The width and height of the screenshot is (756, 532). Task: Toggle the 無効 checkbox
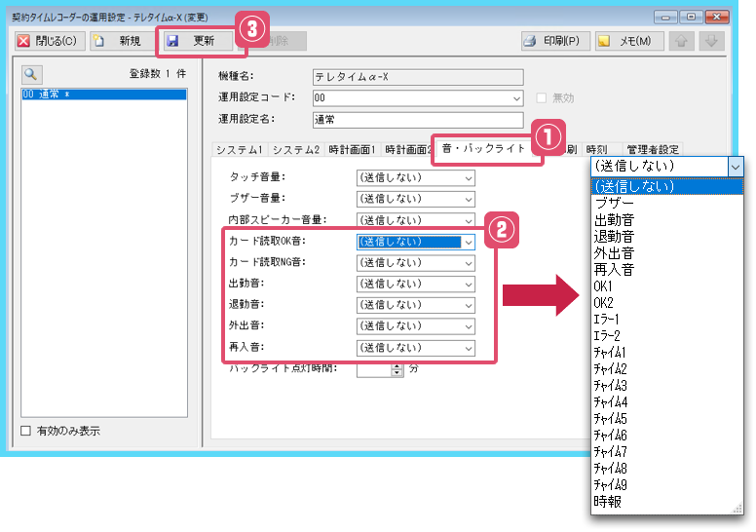[543, 98]
